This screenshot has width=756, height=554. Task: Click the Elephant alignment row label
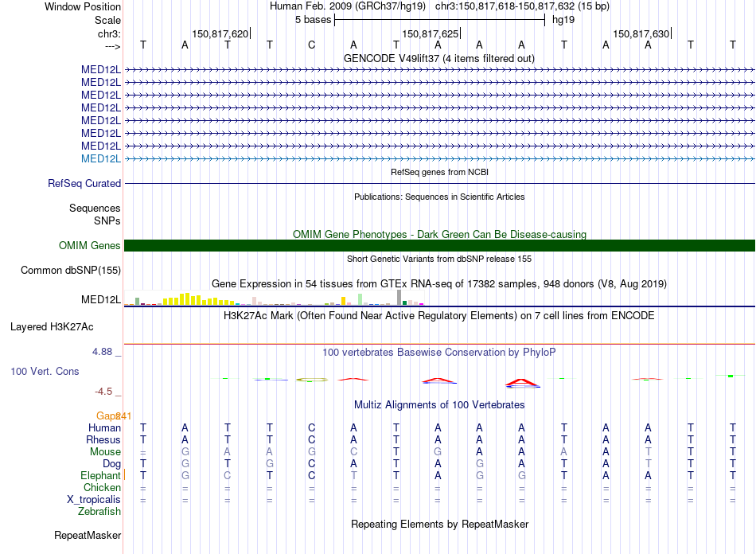[100, 475]
